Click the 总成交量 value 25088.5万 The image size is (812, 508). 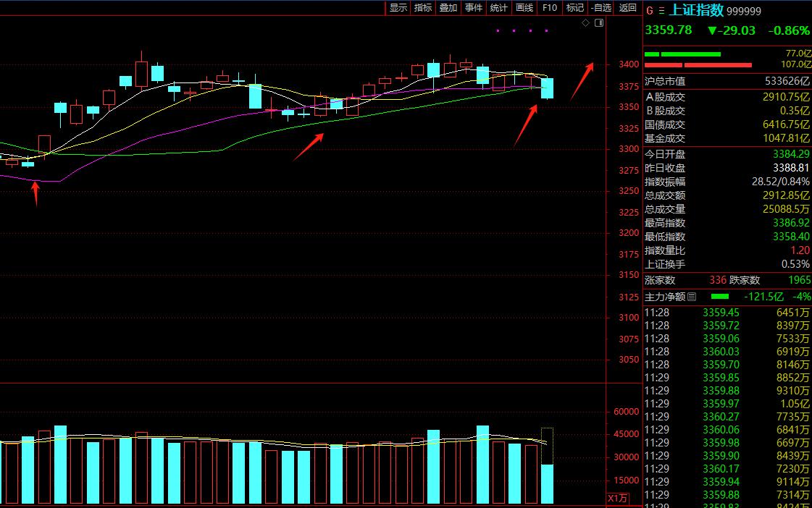tap(786, 209)
